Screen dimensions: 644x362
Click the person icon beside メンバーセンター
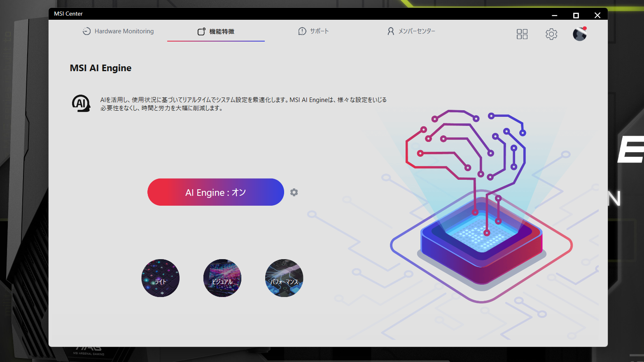390,31
